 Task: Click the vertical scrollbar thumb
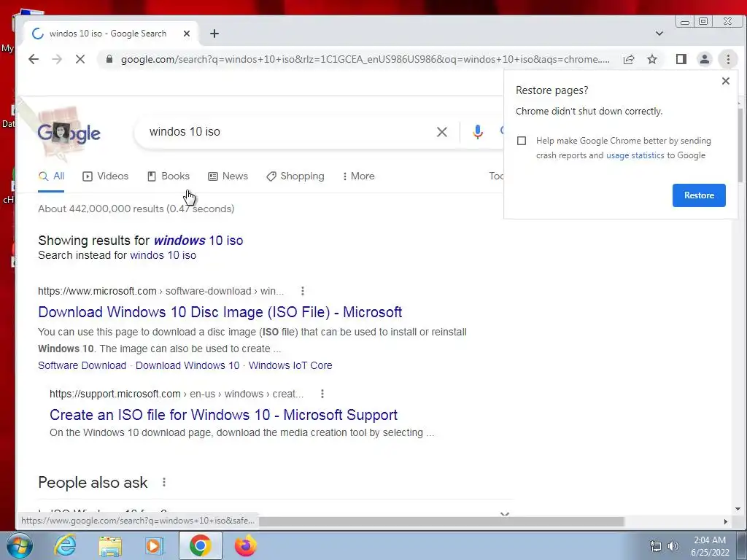click(739, 145)
